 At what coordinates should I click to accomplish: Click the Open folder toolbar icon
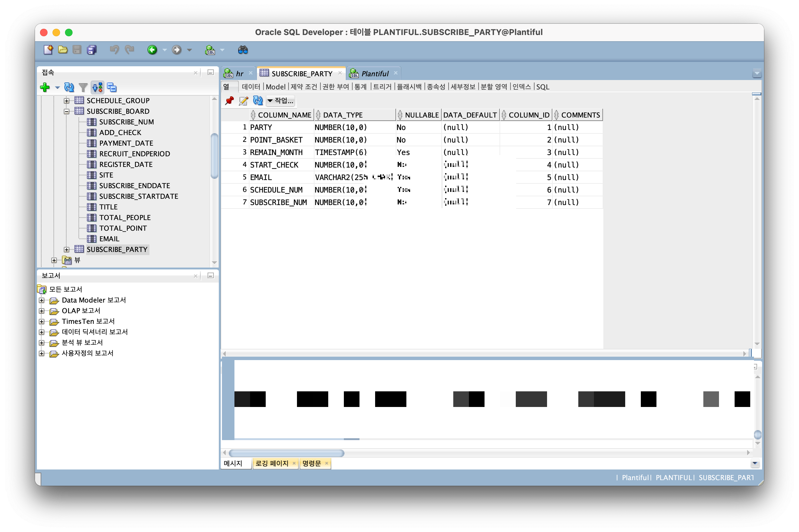[63, 50]
